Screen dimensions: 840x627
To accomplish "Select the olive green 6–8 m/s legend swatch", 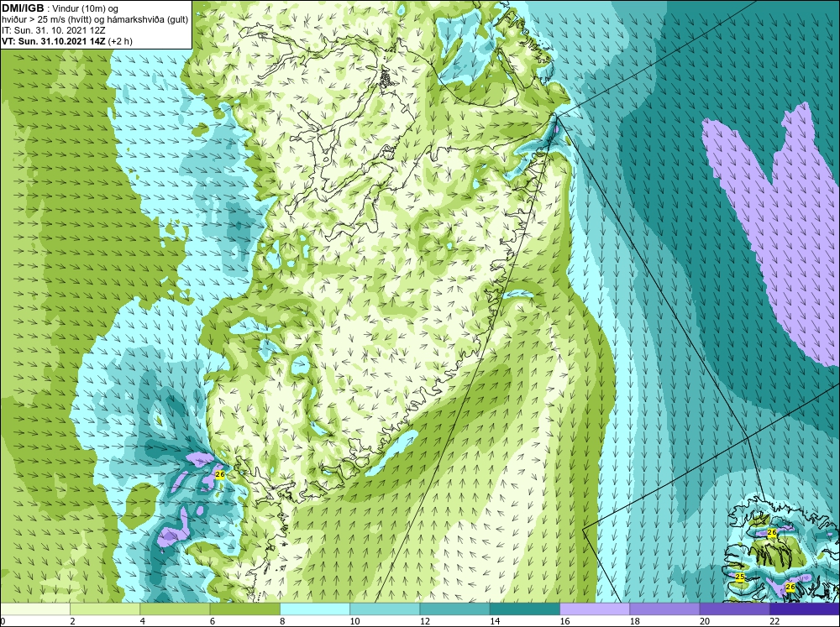I will [x=244, y=609].
